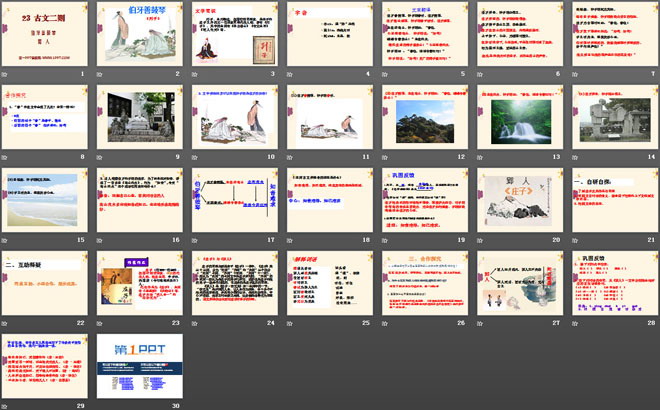Click the animation star icon under slide 3
The height and width of the screenshot is (410, 660).
195,75
